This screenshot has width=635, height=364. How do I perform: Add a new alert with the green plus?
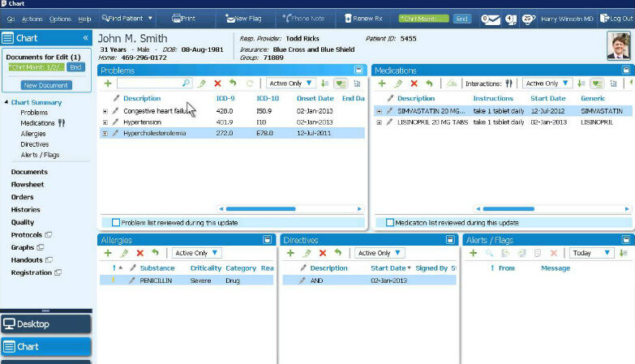[473, 253]
